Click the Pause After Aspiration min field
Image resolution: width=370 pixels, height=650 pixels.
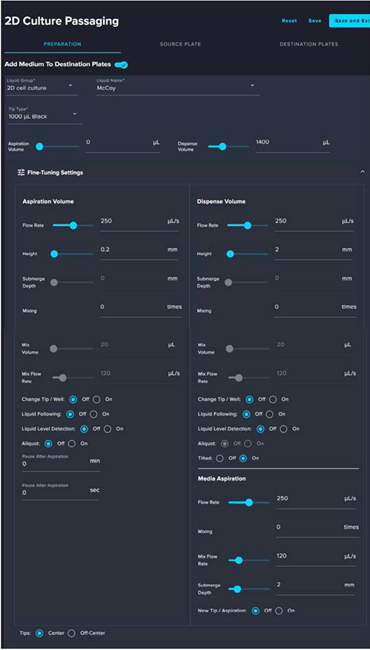61,463
